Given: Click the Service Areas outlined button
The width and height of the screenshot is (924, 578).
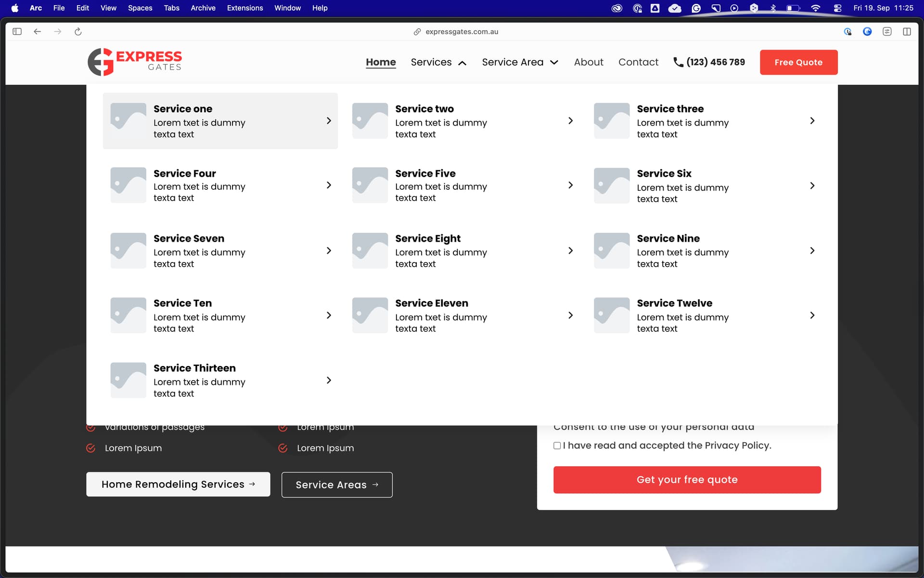Looking at the screenshot, I should coord(337,485).
